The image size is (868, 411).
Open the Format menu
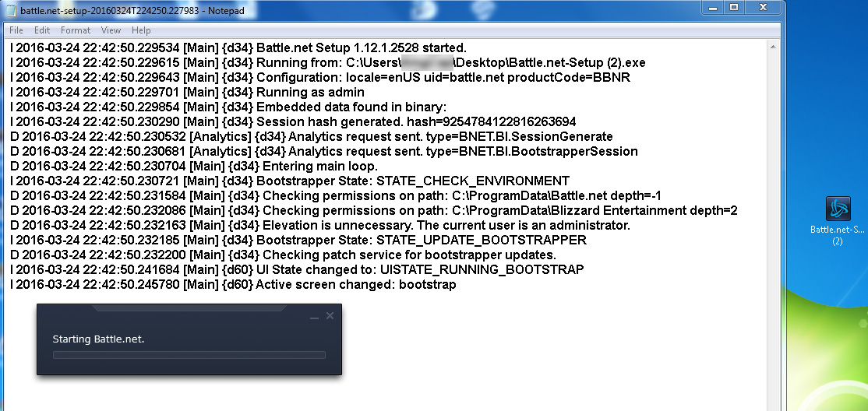tap(76, 30)
